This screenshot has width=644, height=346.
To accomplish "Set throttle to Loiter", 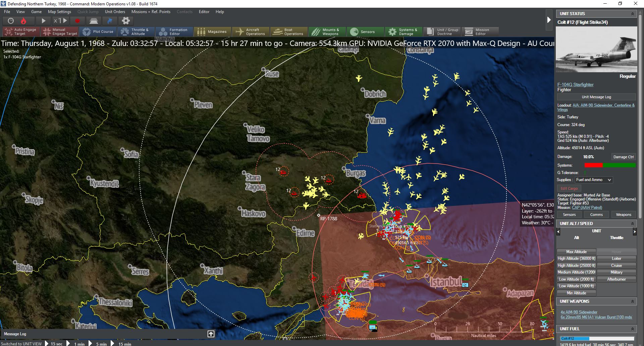I will (616, 258).
